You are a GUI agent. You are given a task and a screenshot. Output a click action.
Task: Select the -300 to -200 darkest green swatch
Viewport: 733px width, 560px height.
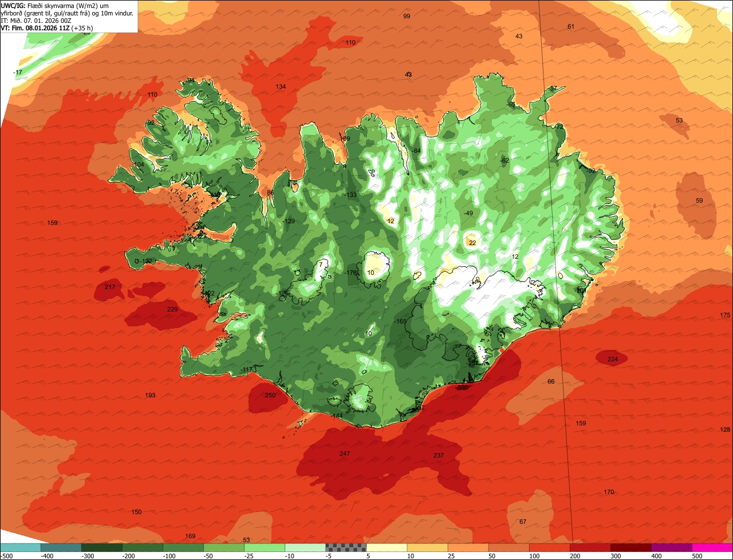pos(102,547)
